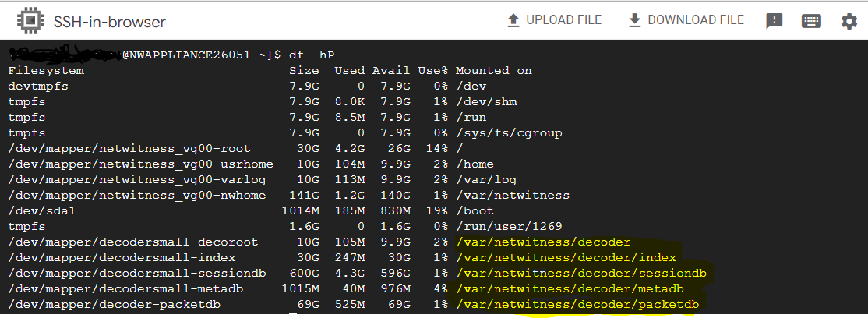868x318 pixels.
Task: Click the upload arrow icon
Action: (513, 21)
